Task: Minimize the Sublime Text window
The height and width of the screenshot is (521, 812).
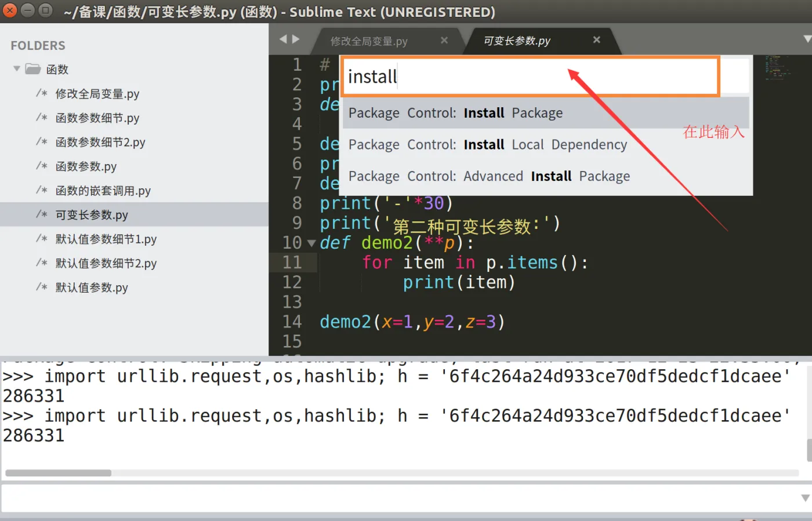Action: 27,10
